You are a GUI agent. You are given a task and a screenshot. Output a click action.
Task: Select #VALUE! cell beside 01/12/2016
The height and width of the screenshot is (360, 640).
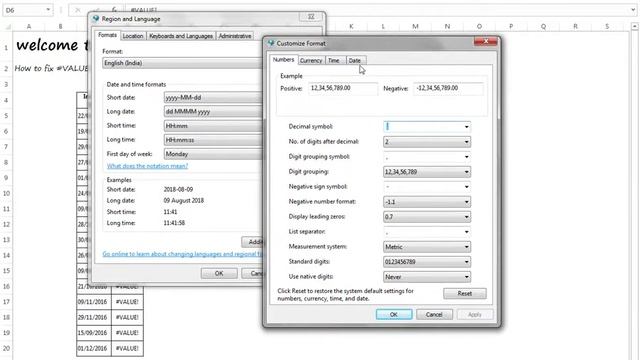(x=127, y=349)
